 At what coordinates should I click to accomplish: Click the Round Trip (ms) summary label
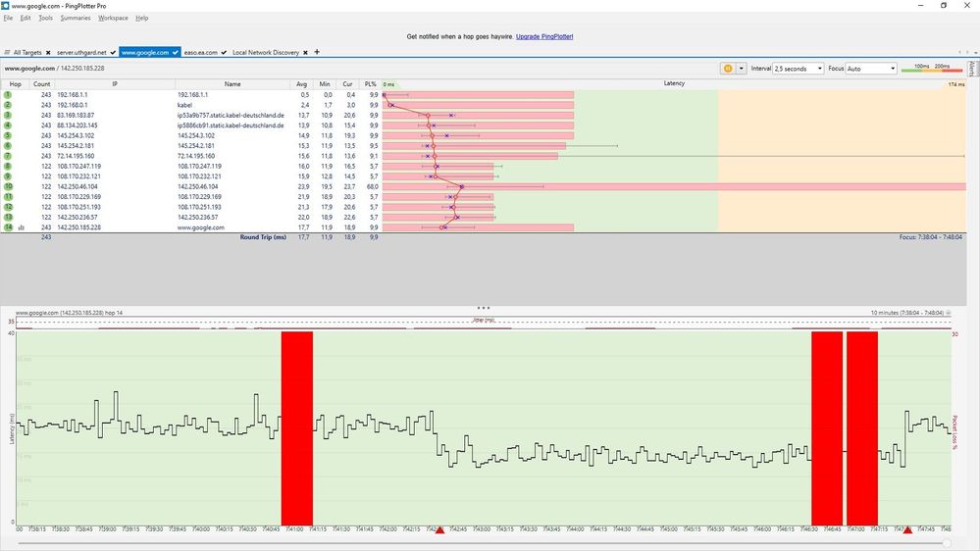pos(263,237)
